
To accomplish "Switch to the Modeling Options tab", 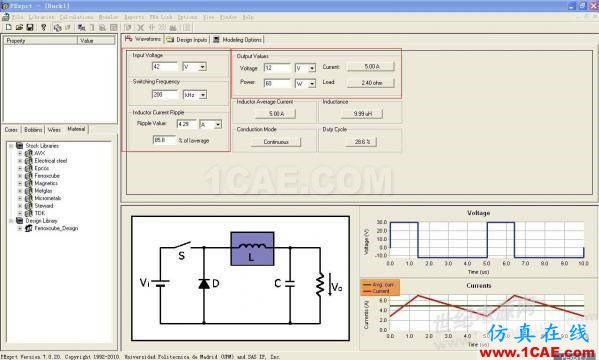I will point(237,39).
